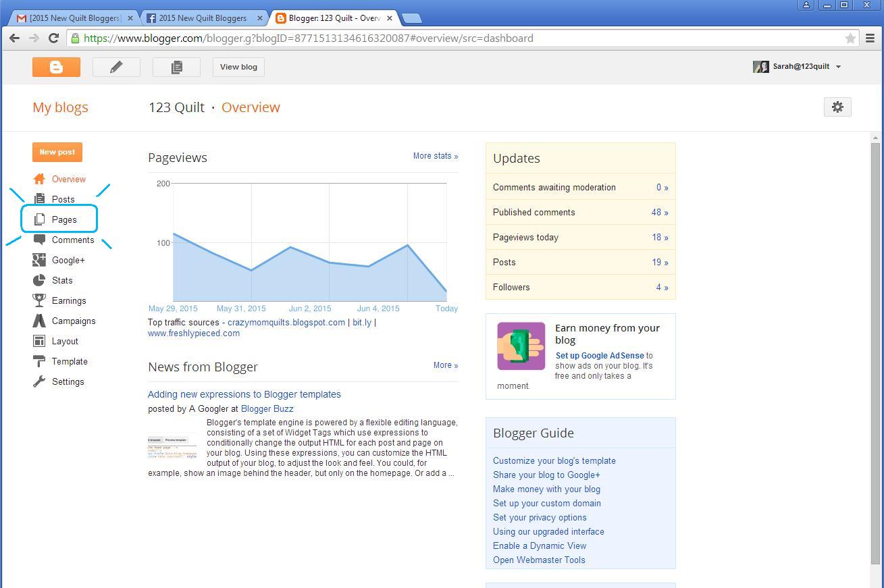View the Google+ section
The width and height of the screenshot is (884, 588).
pyautogui.click(x=67, y=260)
